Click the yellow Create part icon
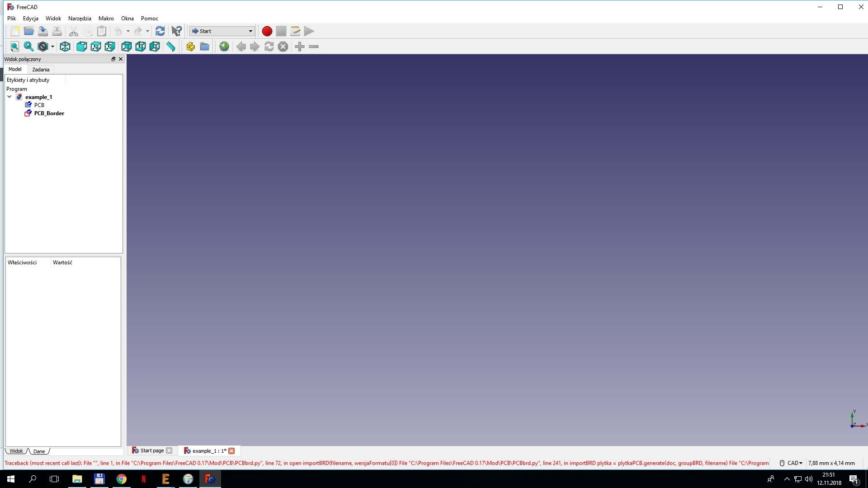 pos(190,47)
